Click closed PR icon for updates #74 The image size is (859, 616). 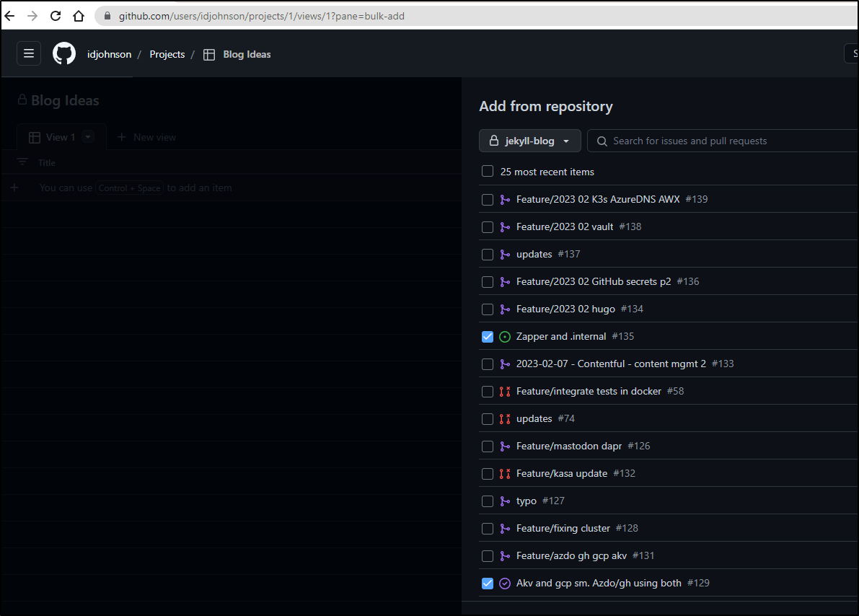(x=505, y=418)
